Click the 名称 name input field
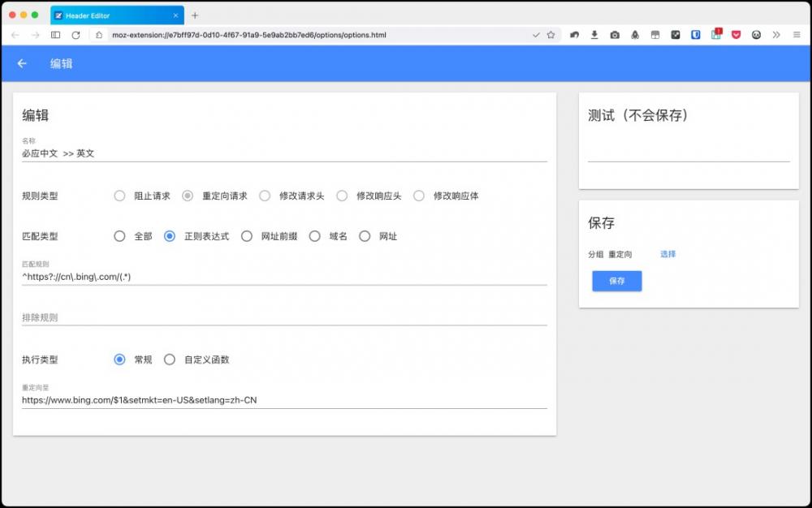 [x=284, y=153]
